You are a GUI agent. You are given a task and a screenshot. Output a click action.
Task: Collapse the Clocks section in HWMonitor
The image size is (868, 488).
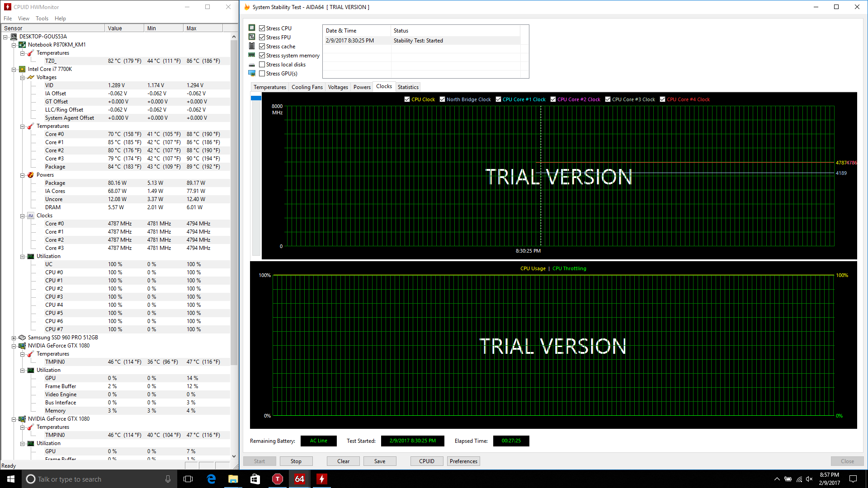pos(23,216)
